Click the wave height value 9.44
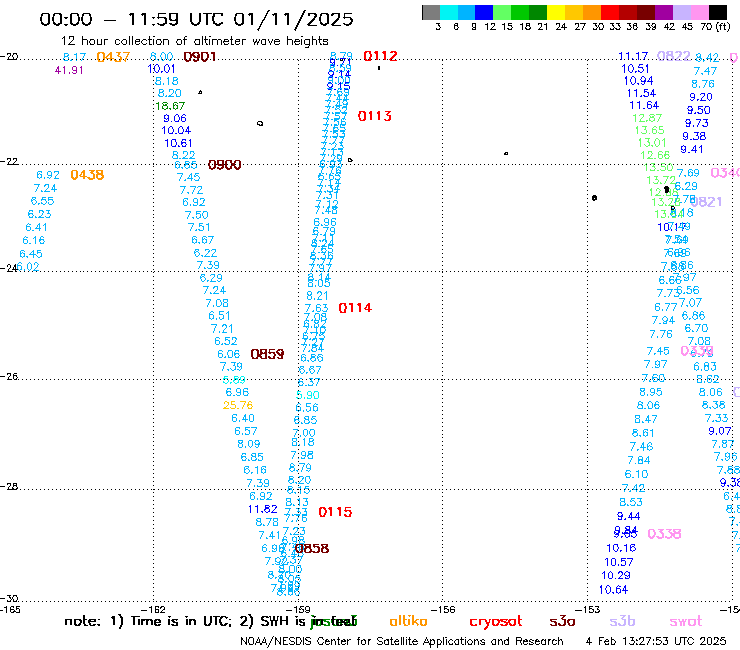This screenshot has width=740, height=650. (629, 516)
